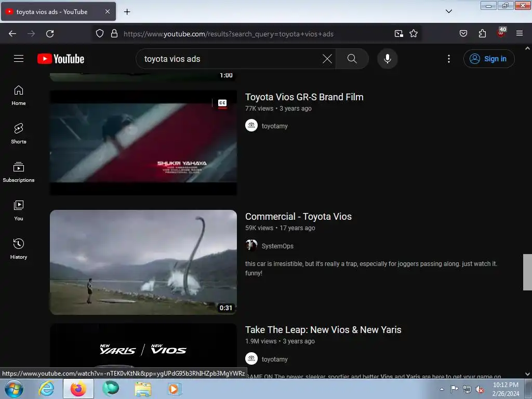
Task: Click the Firefox taskbar button
Action: pos(78,389)
